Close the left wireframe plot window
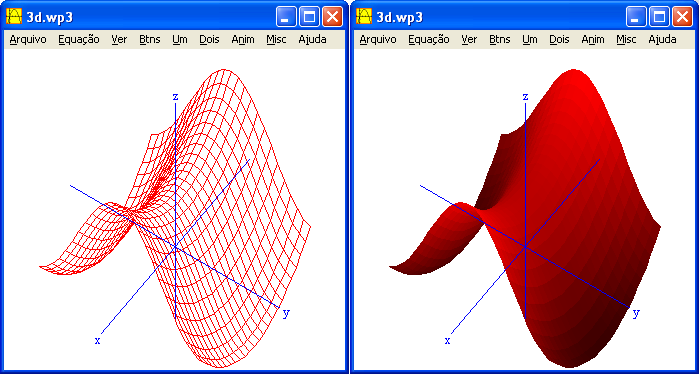 tap(332, 17)
